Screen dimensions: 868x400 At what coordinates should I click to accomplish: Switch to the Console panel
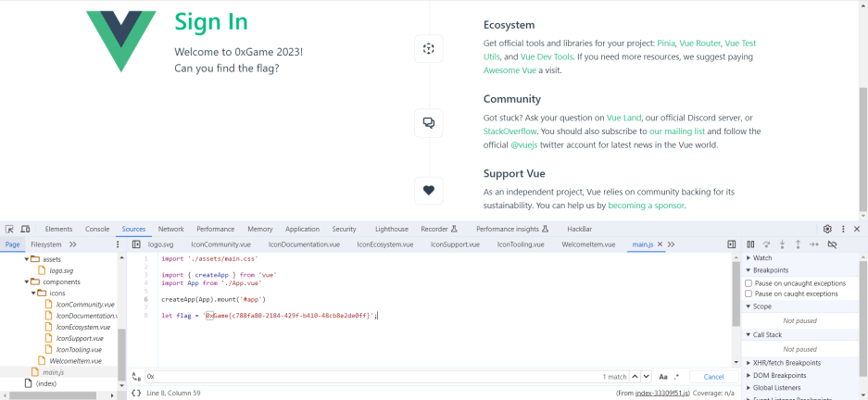pyautogui.click(x=97, y=229)
